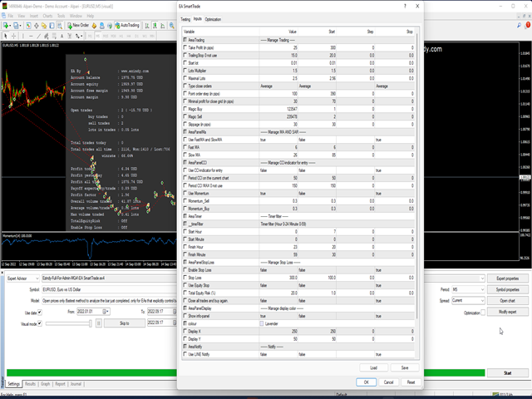This screenshot has width=532, height=399.
Task: Click the Profiles toolbar icon
Action: click(16, 26)
